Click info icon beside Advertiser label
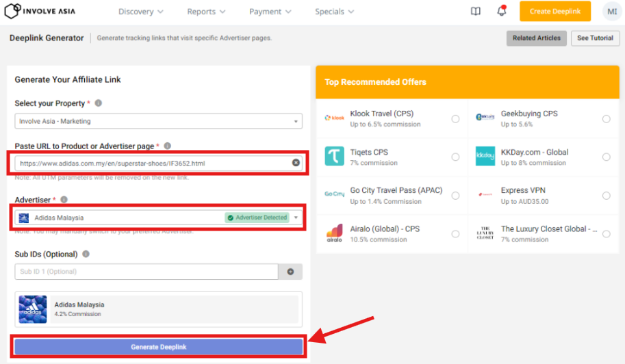The height and width of the screenshot is (364, 625). tap(64, 200)
